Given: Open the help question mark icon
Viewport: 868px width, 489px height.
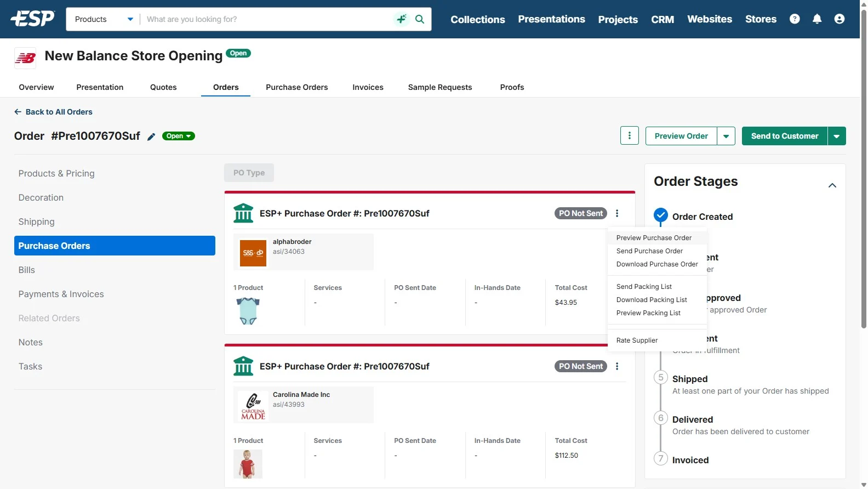Looking at the screenshot, I should pos(795,19).
